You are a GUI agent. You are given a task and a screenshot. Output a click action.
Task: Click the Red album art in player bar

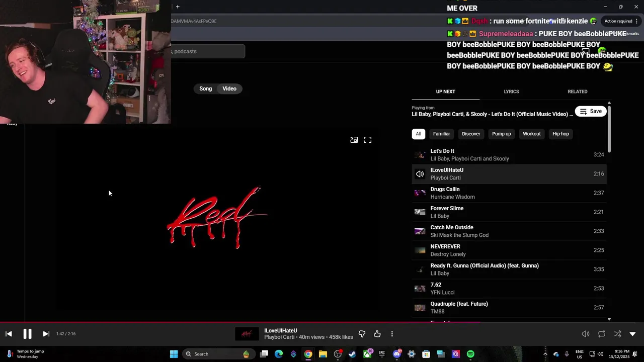247,334
